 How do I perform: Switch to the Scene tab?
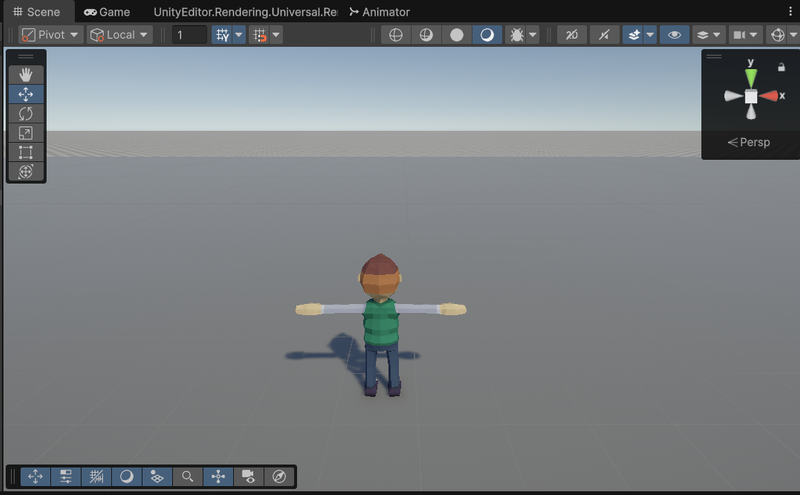(x=37, y=12)
